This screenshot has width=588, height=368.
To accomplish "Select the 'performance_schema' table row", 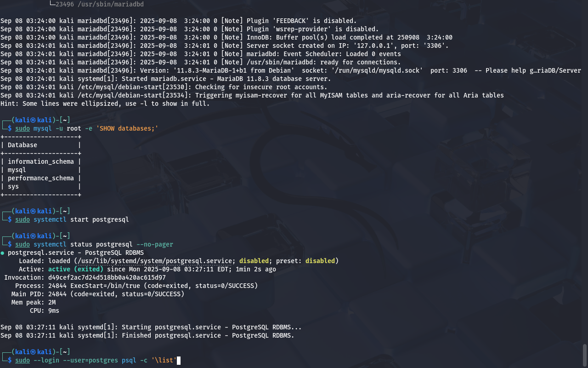I will [41, 178].
